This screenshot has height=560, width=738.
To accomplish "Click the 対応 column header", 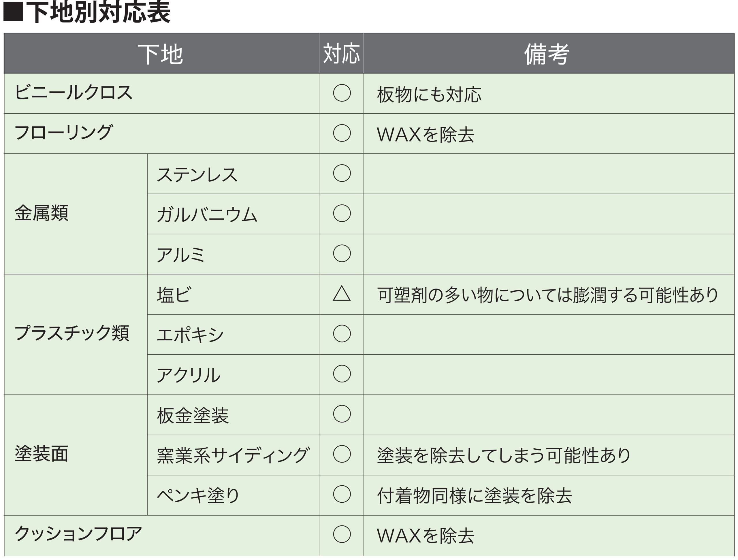I will tap(341, 53).
